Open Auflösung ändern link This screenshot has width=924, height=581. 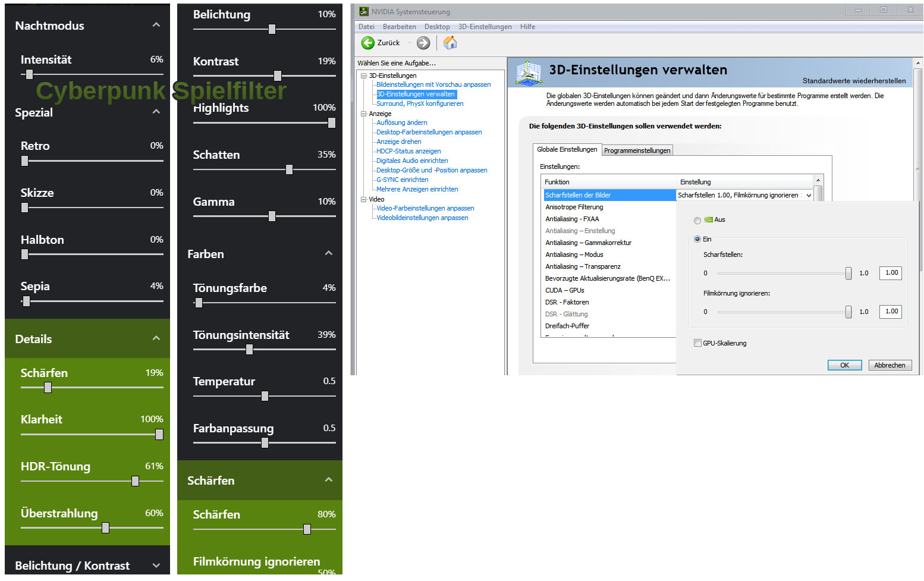[401, 123]
